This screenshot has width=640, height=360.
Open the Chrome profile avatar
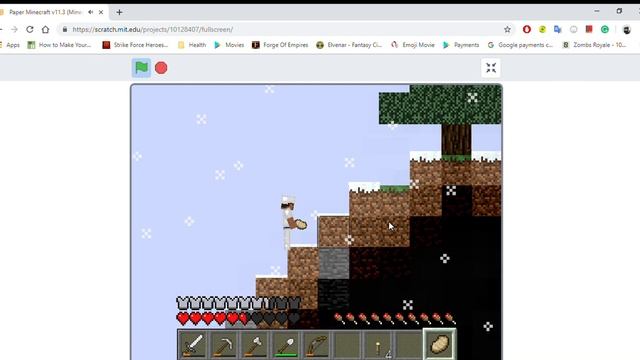click(x=627, y=29)
